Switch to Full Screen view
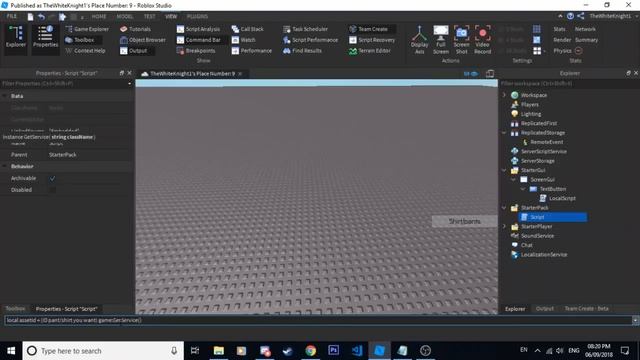This screenshot has width=640, height=360. click(441, 40)
